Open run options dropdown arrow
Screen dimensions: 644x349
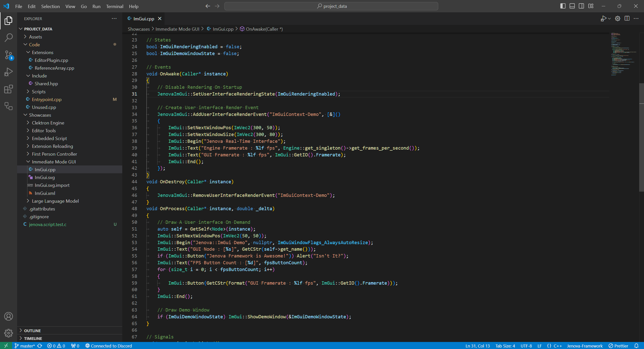click(x=609, y=19)
